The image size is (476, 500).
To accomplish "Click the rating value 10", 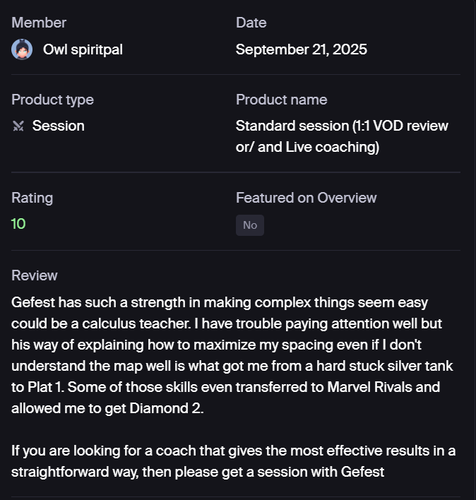I will (18, 224).
